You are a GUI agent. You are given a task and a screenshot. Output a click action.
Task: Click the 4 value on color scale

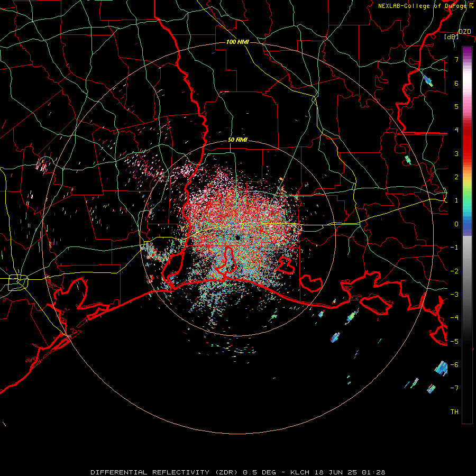click(456, 130)
